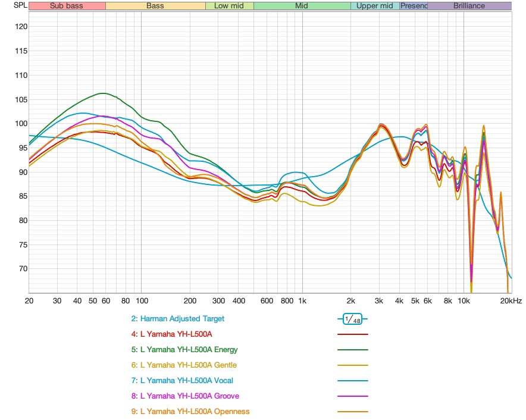Click the red line swatch for YH-L500A
This screenshot has height=420, width=526.
[x=352, y=335]
